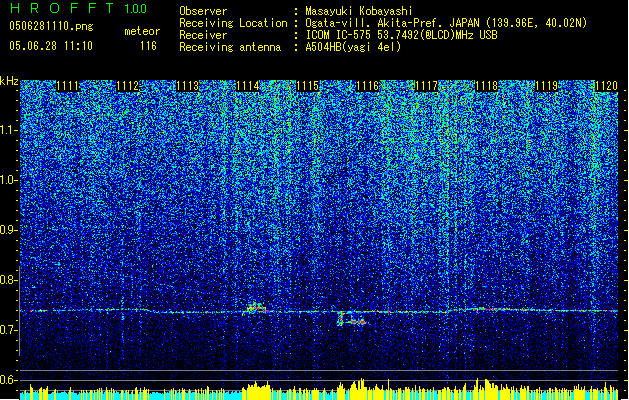Select the 1115 time marker label
629x400 pixels.
tap(307, 86)
